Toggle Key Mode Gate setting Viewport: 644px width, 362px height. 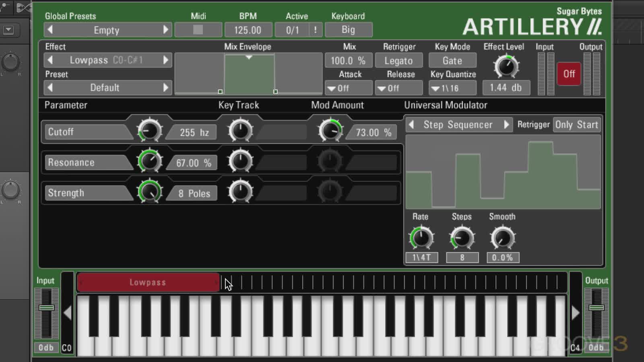click(x=452, y=61)
